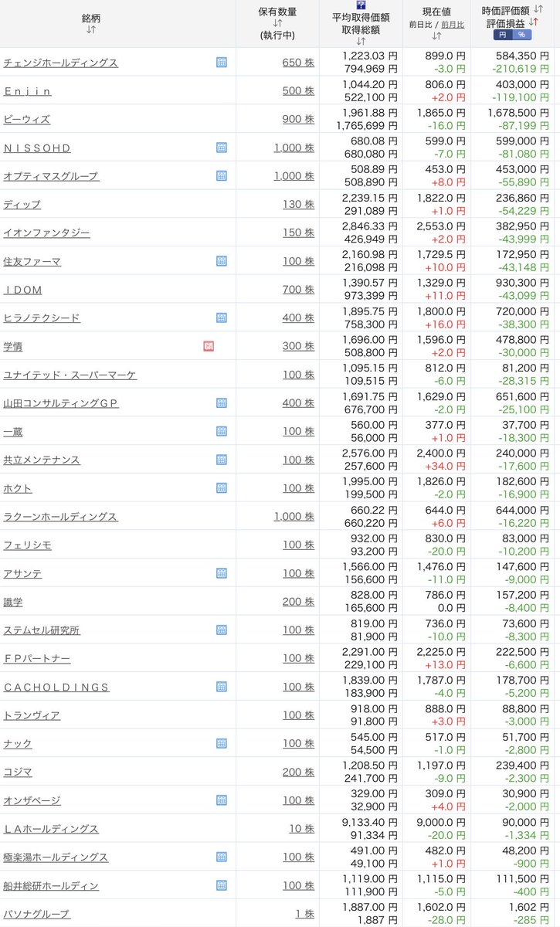Open the ビーウィズ stock link

pos(27,119)
